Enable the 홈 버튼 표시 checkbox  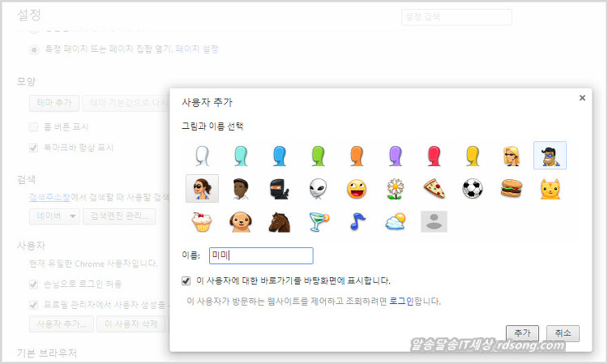coord(34,127)
